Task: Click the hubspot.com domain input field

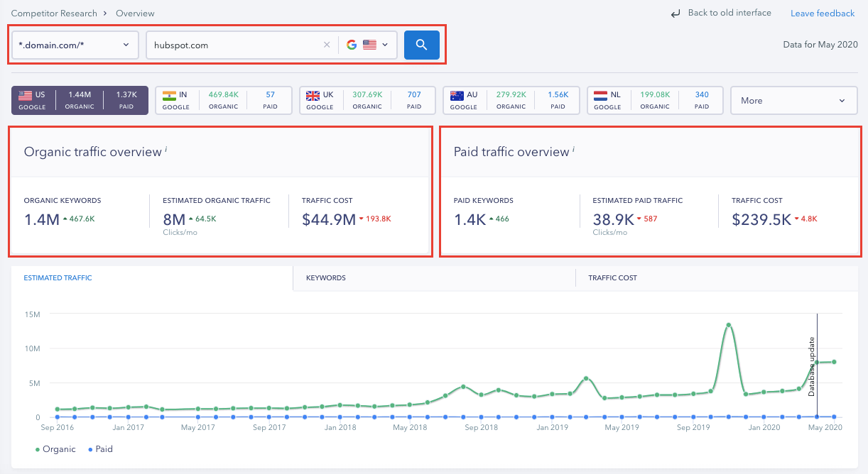Action: click(234, 45)
